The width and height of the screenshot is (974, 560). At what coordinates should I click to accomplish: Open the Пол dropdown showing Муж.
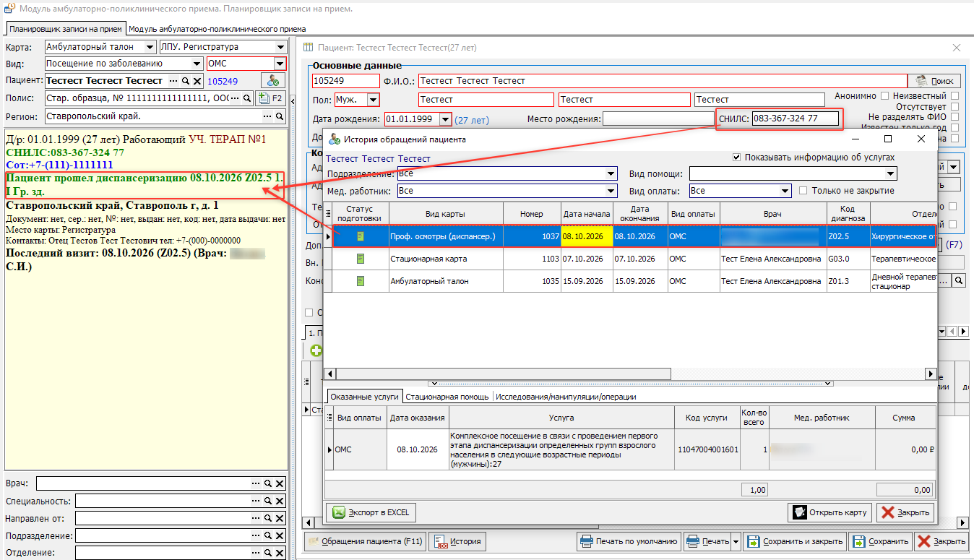pos(374,100)
